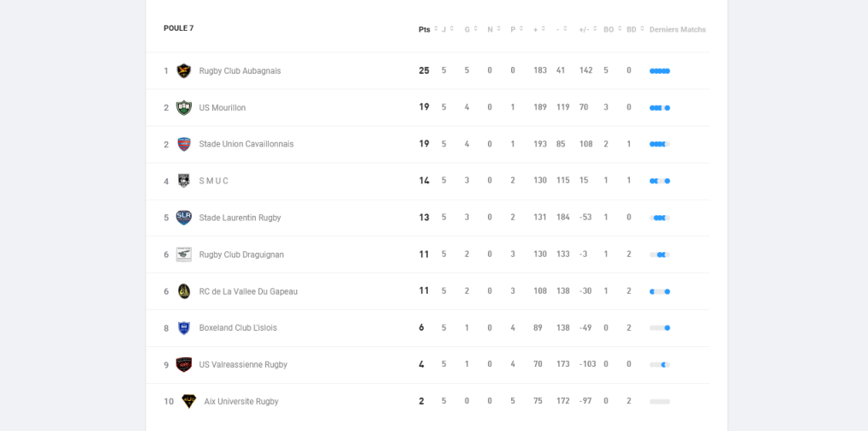868x431 pixels.
Task: Click the Boxeland Club L'islois crest
Action: [x=184, y=328]
